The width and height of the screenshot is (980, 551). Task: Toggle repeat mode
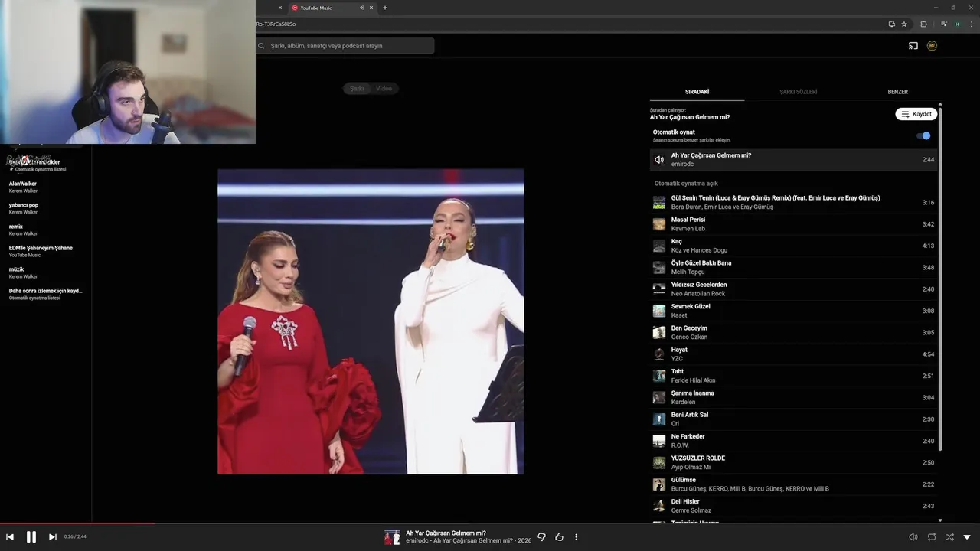(932, 537)
